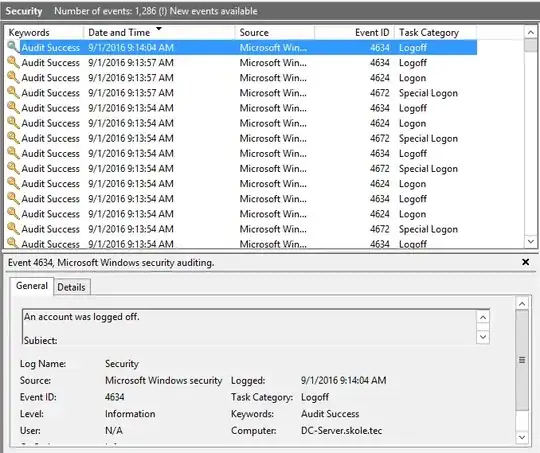The height and width of the screenshot is (453, 540).
Task: Click the key icon of the 9:13:57 AM Logon row
Action: [13, 77]
